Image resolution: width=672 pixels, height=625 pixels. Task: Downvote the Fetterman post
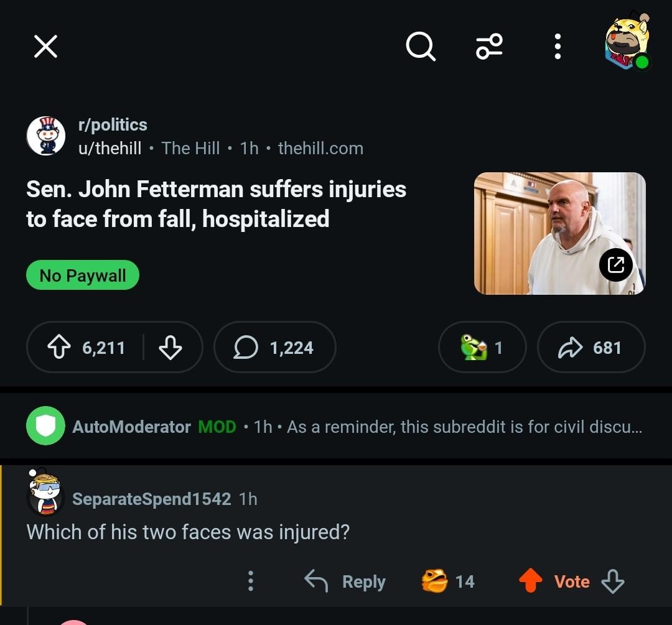(x=170, y=348)
